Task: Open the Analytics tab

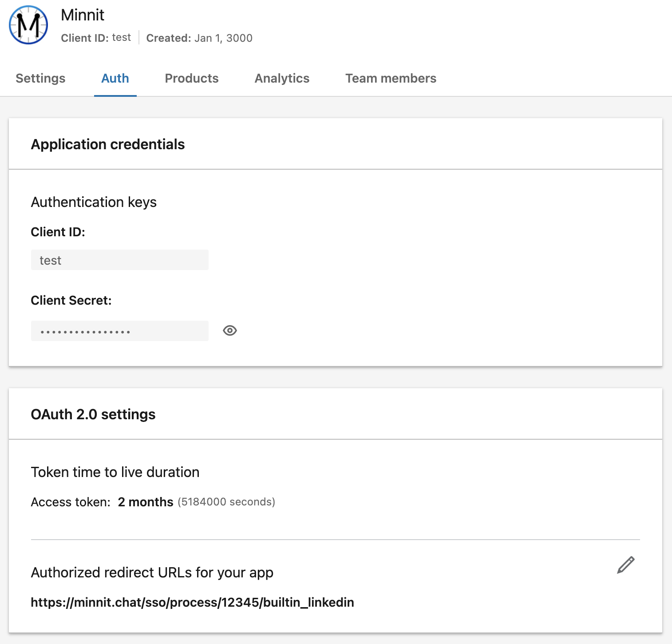Action: pos(282,78)
